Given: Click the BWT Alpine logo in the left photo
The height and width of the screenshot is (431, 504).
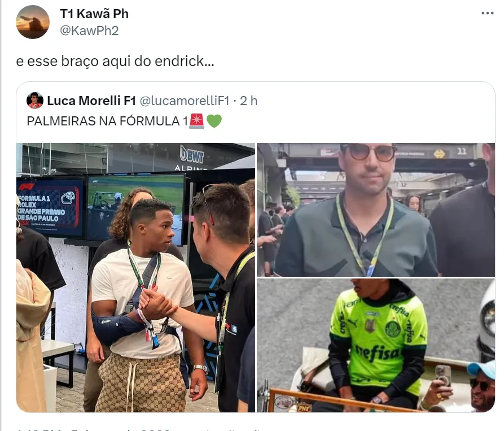Looking at the screenshot, I should [192, 159].
